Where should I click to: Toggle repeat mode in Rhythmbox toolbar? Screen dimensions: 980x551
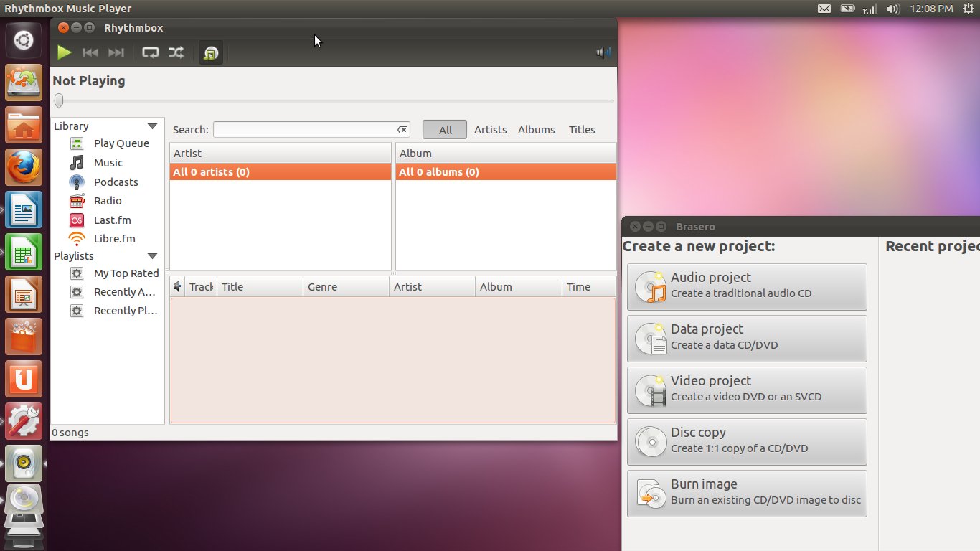(x=150, y=52)
